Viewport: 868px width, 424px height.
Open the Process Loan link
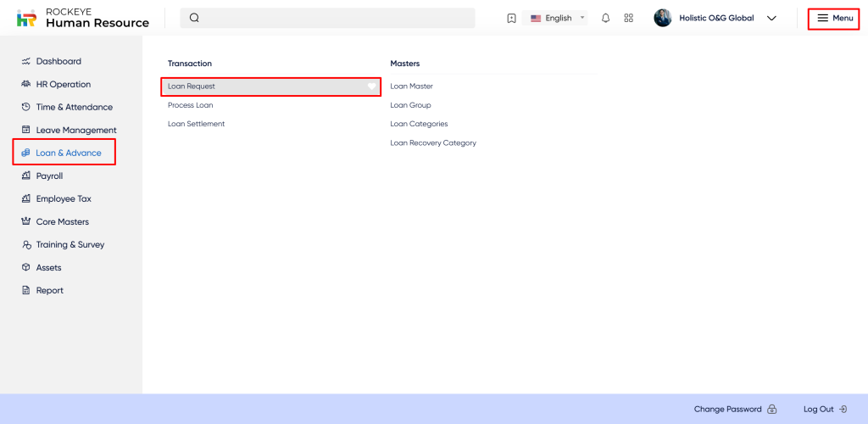click(191, 105)
